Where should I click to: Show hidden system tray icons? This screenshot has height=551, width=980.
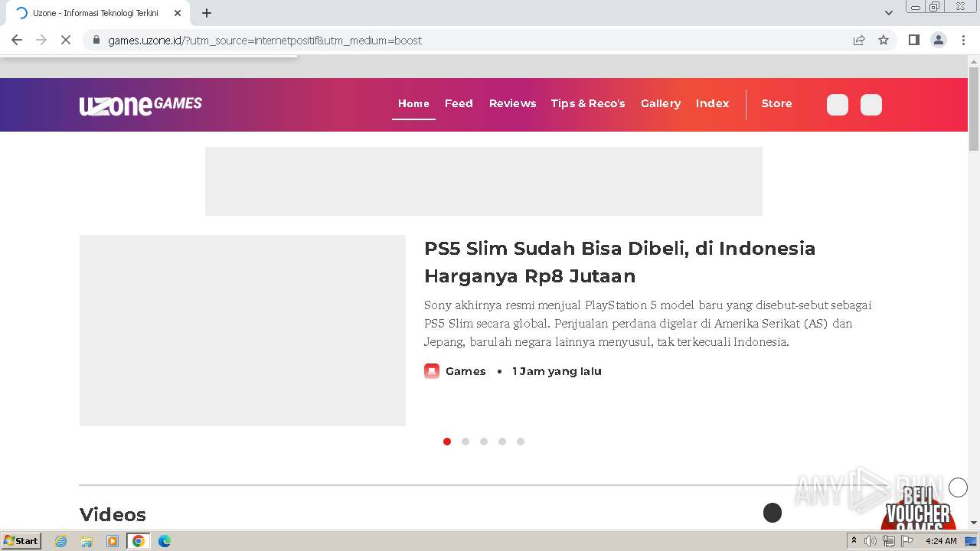tap(854, 541)
